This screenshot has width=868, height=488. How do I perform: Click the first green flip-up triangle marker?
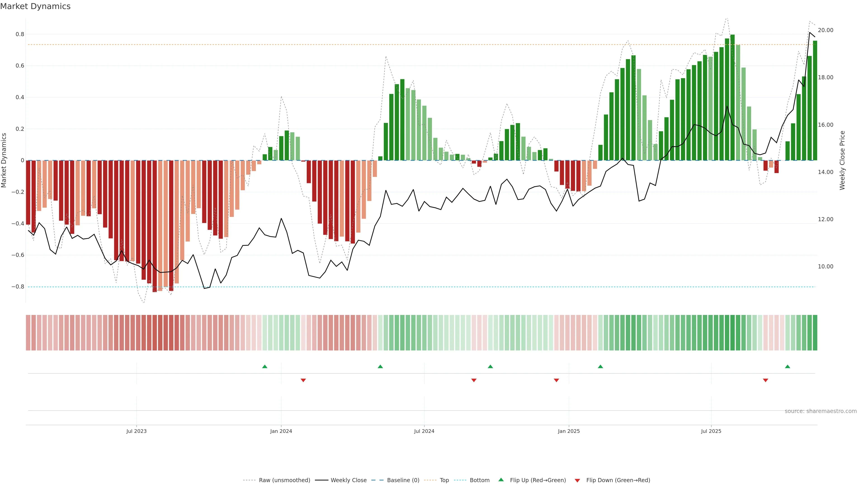(x=264, y=366)
